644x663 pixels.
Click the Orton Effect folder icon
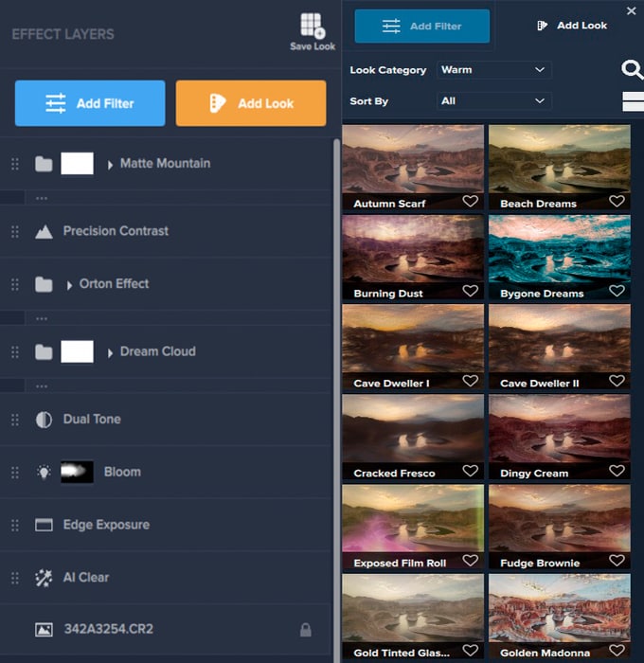click(44, 284)
